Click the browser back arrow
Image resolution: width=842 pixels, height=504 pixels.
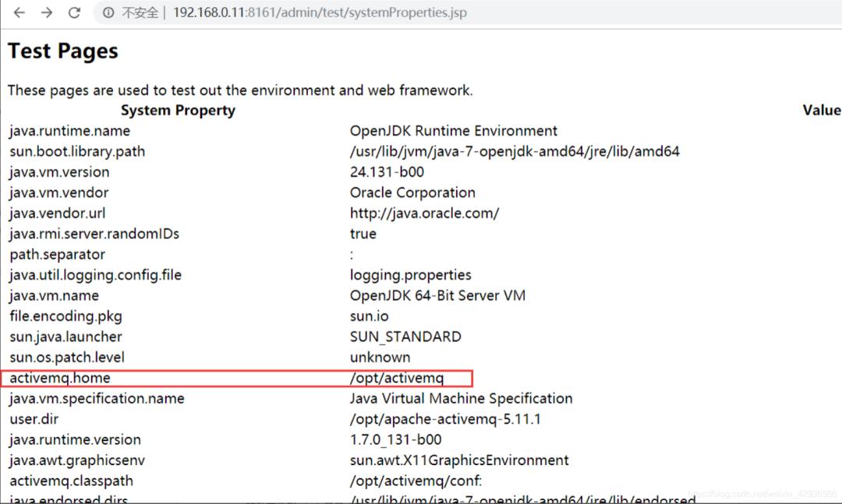19,12
